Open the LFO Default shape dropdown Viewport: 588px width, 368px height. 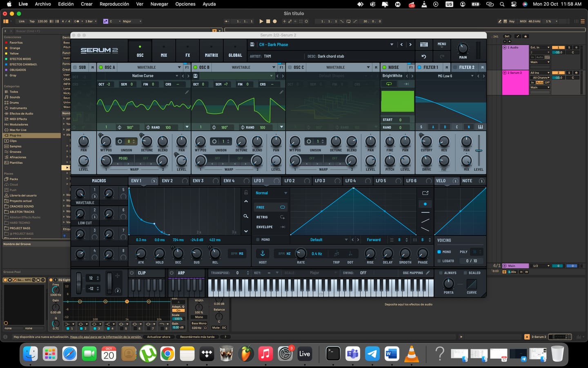click(x=346, y=240)
